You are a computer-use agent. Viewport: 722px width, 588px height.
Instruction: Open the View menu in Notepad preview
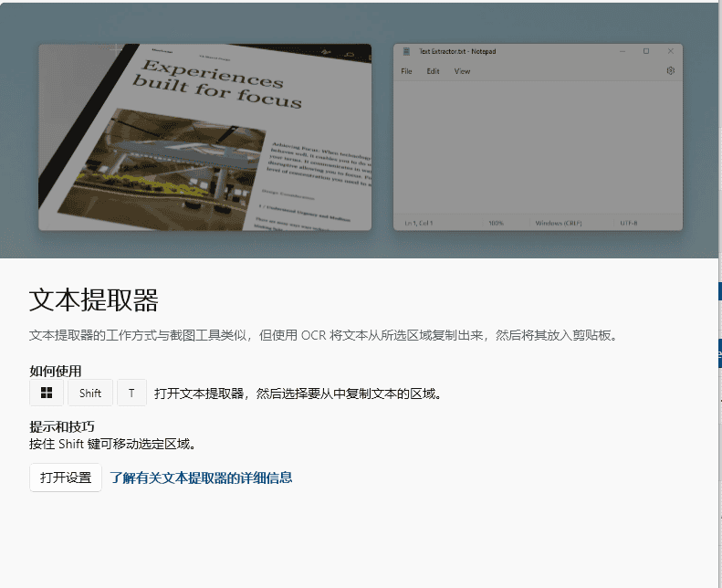(x=462, y=71)
